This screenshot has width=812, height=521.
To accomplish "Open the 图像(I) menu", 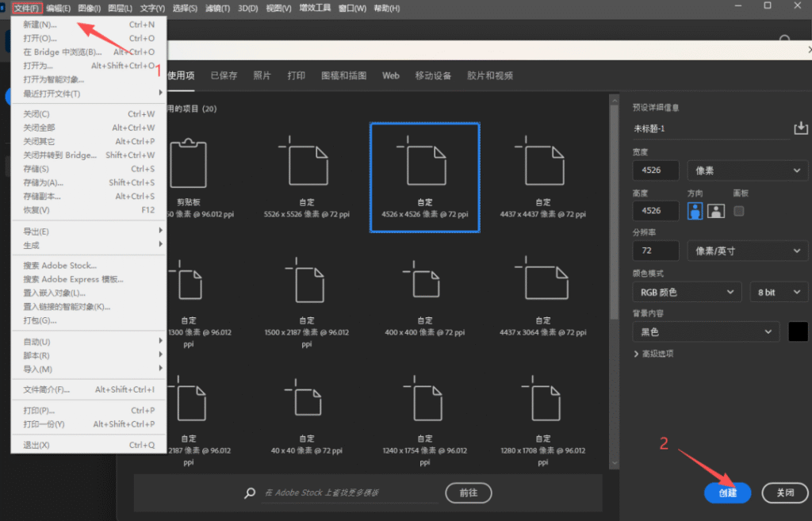I will 89,8.
